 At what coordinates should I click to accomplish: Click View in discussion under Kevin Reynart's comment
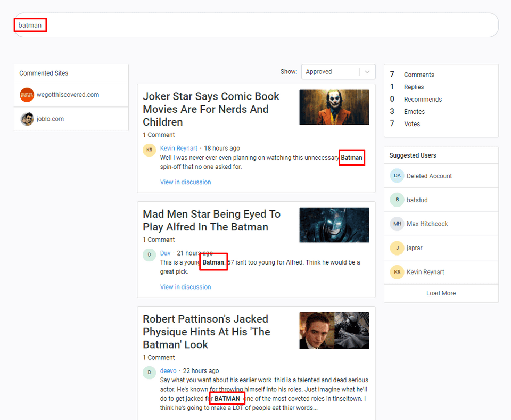pos(185,182)
